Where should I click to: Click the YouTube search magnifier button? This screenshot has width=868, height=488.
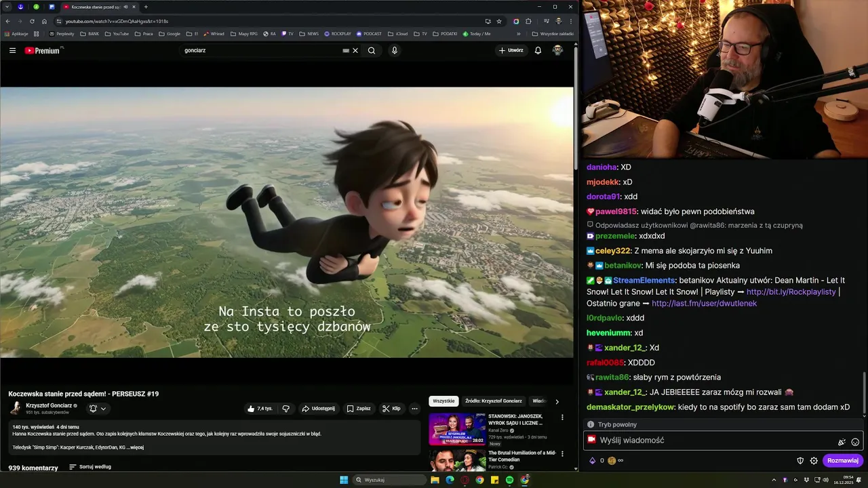click(x=372, y=50)
